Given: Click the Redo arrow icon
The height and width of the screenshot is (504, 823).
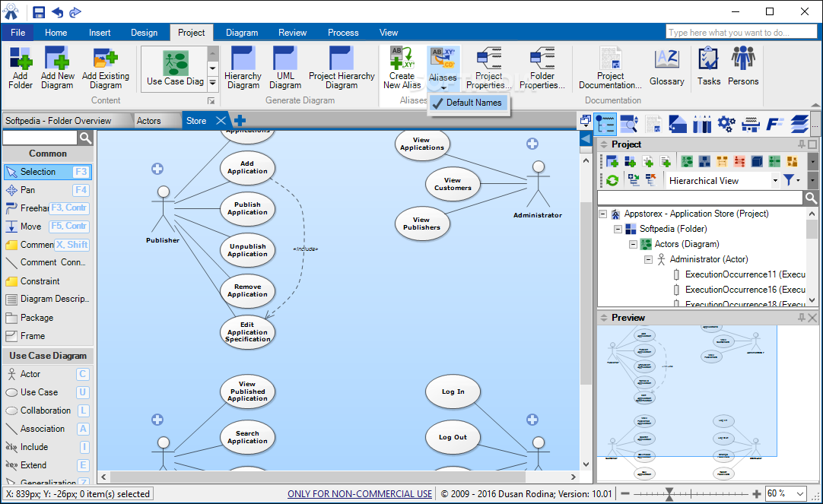Looking at the screenshot, I should click(75, 12).
